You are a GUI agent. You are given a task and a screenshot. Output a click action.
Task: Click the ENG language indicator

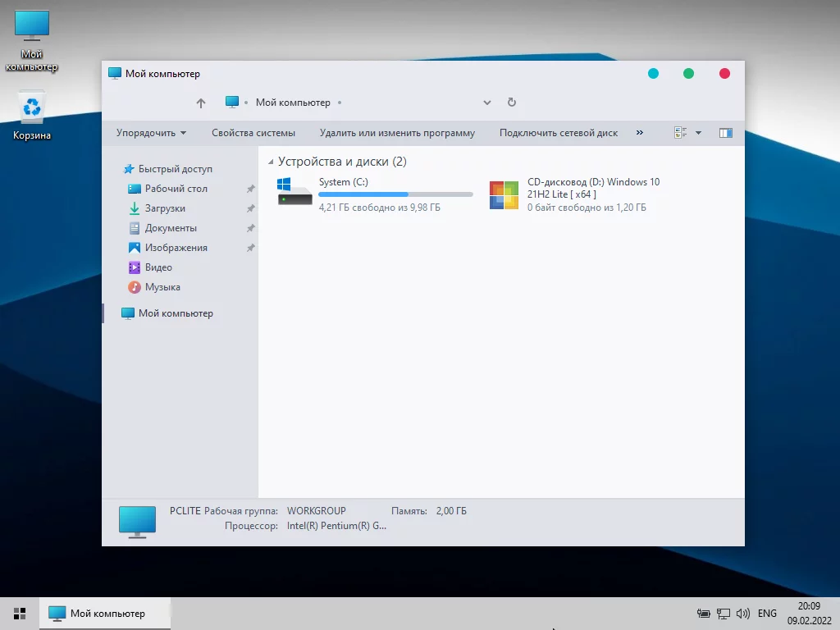[767, 613]
